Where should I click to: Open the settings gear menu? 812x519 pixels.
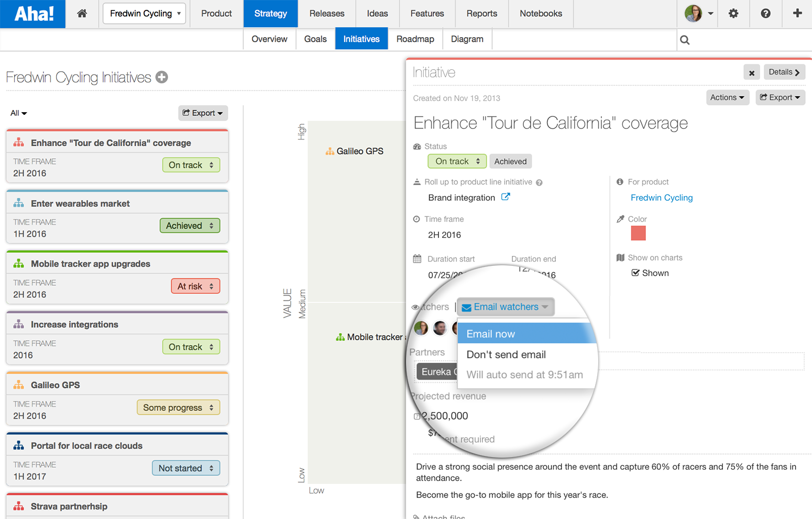(733, 14)
